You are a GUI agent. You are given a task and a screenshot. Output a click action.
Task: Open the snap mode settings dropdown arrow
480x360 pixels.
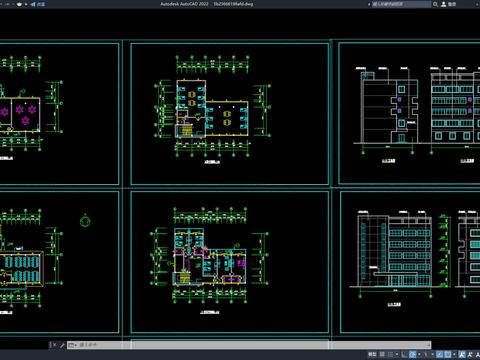tap(397, 354)
